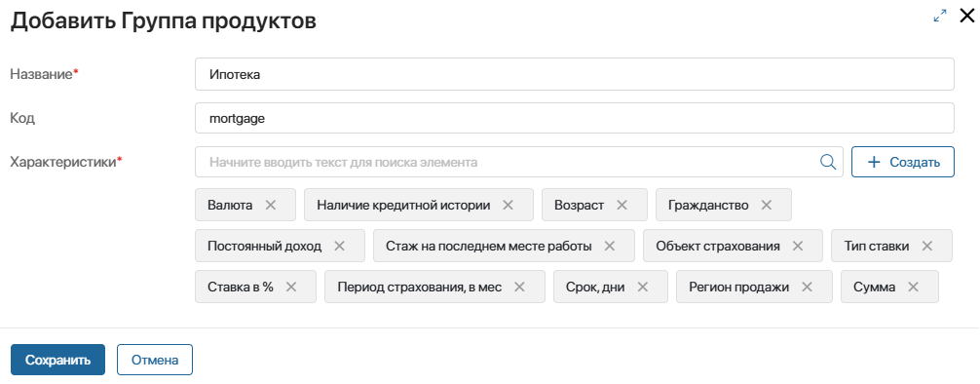The image size is (980, 384).
Task: Focus the Код field with mortgage
Action: 575,118
